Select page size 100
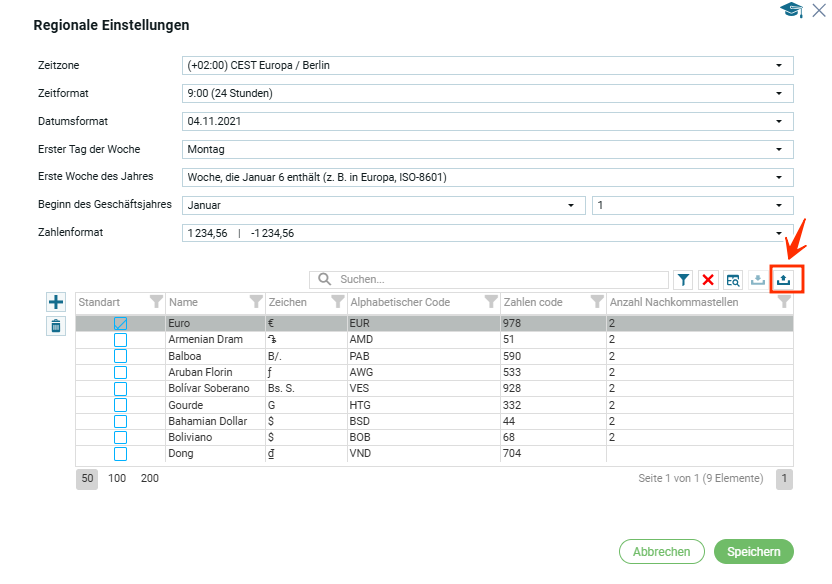Viewport: 832px width, 584px height. coord(117,479)
